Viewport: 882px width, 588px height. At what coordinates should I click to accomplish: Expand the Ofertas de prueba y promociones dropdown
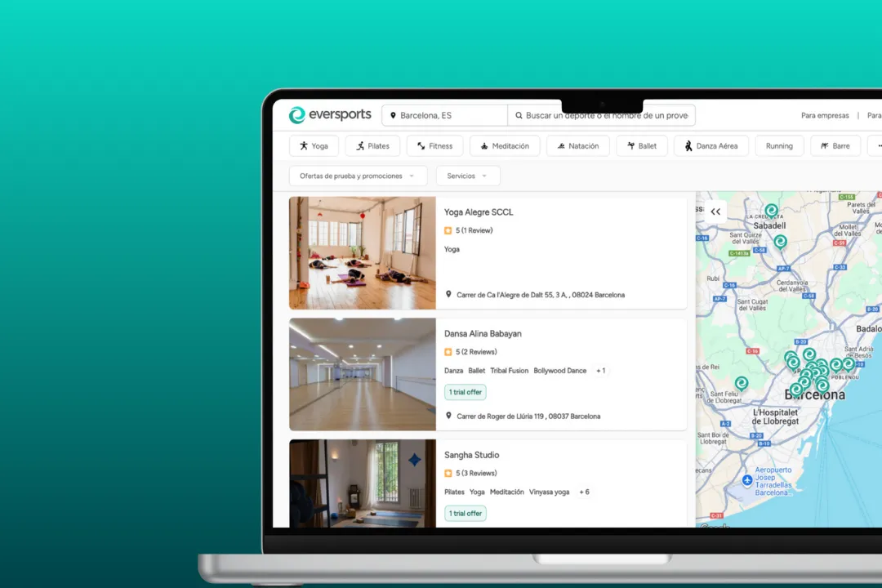(x=358, y=176)
